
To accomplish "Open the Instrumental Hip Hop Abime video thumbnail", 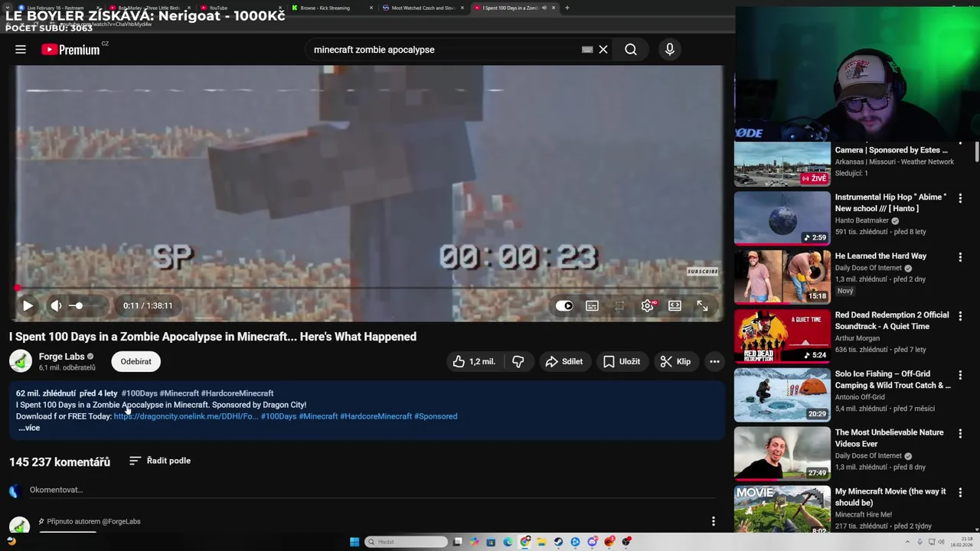I will pos(782,218).
